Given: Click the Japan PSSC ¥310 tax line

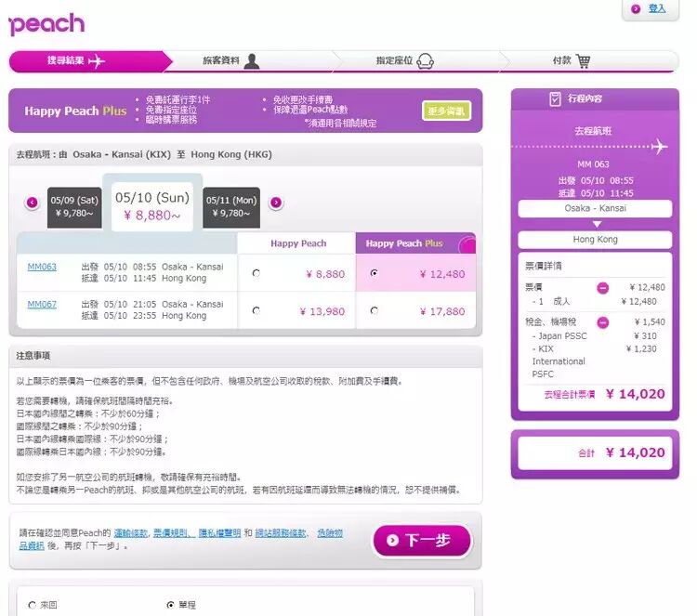Looking at the screenshot, I should pos(595,336).
